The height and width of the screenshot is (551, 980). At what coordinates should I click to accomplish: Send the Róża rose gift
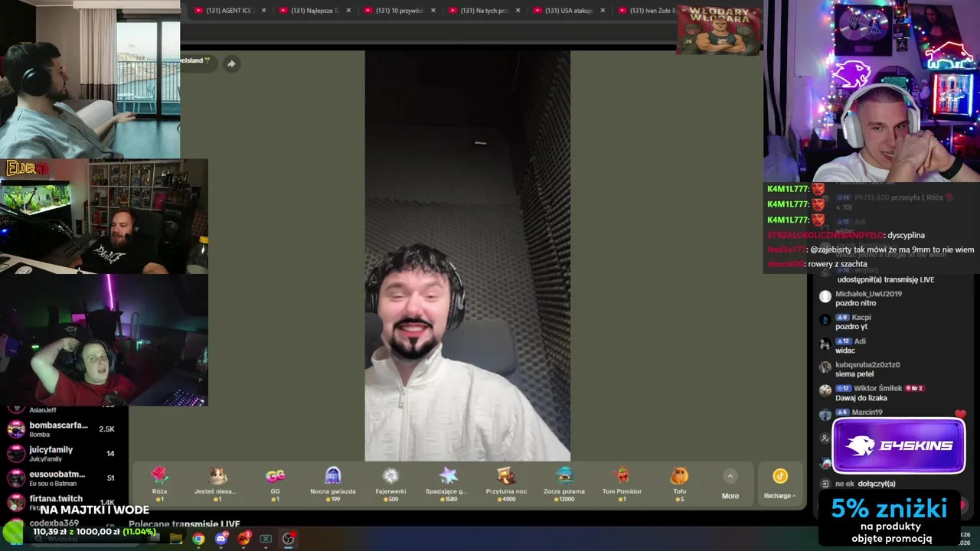(159, 484)
